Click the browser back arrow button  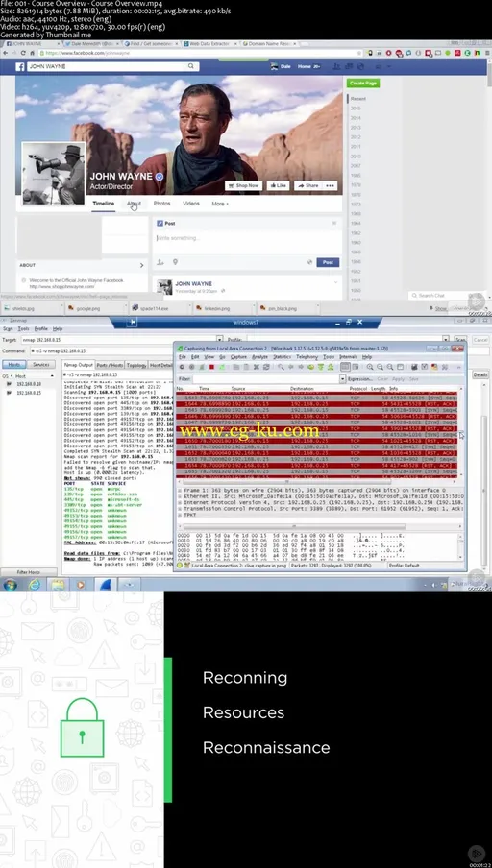click(x=7, y=53)
